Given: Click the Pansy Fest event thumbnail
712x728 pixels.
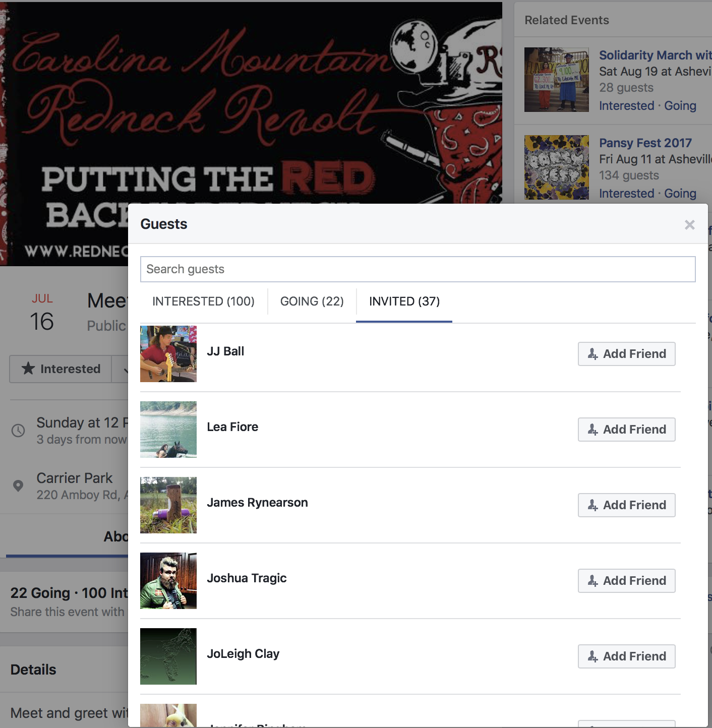Looking at the screenshot, I should [x=557, y=167].
